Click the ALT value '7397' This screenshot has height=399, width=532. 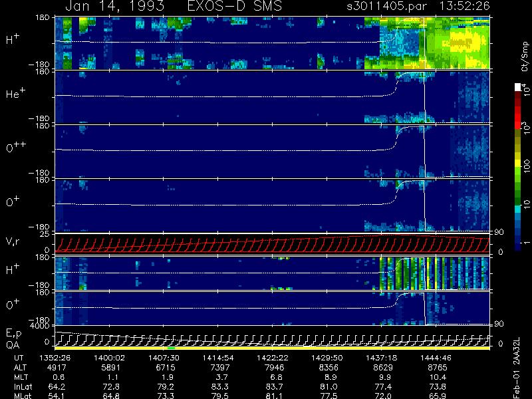(220, 368)
